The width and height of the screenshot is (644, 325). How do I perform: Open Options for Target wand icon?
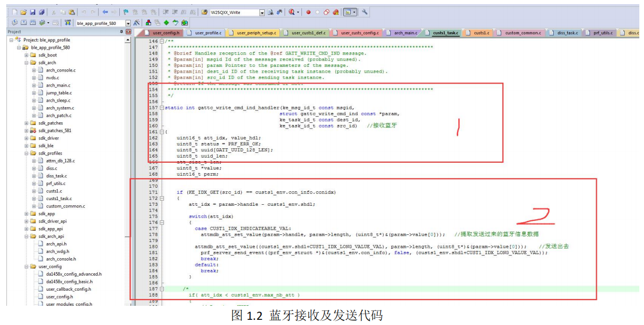point(136,23)
